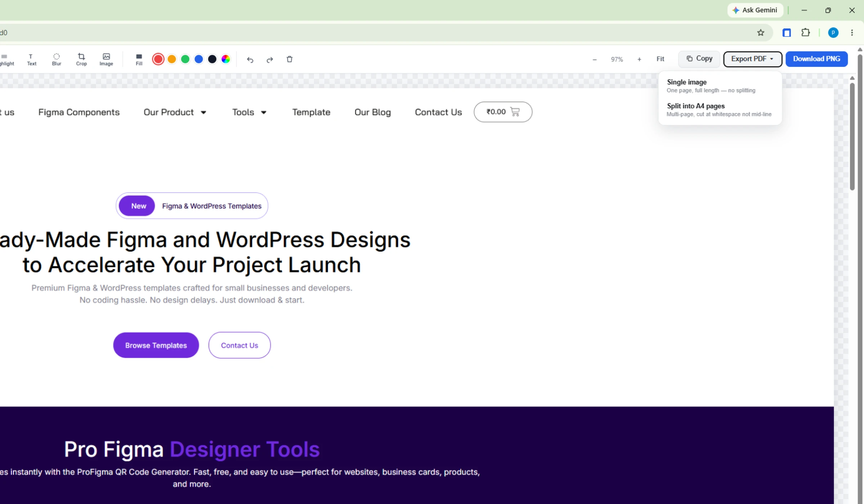Pick the orange color swatch
This screenshot has width=864, height=504.
[172, 59]
